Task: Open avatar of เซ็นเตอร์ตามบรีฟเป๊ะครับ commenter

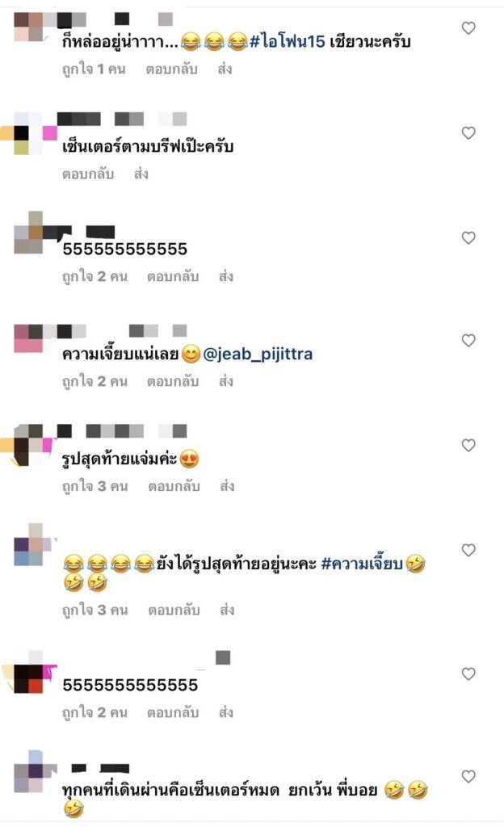Action: pyautogui.click(x=28, y=133)
